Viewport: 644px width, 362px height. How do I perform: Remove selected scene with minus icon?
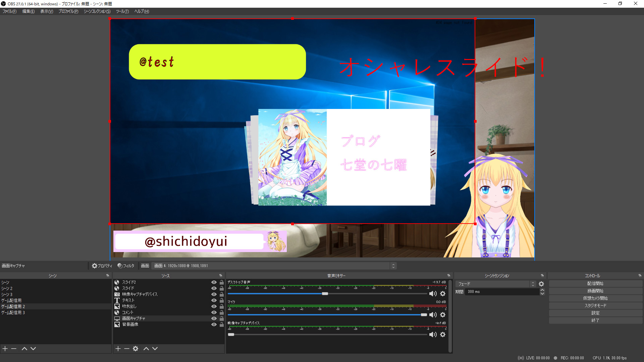(14, 349)
